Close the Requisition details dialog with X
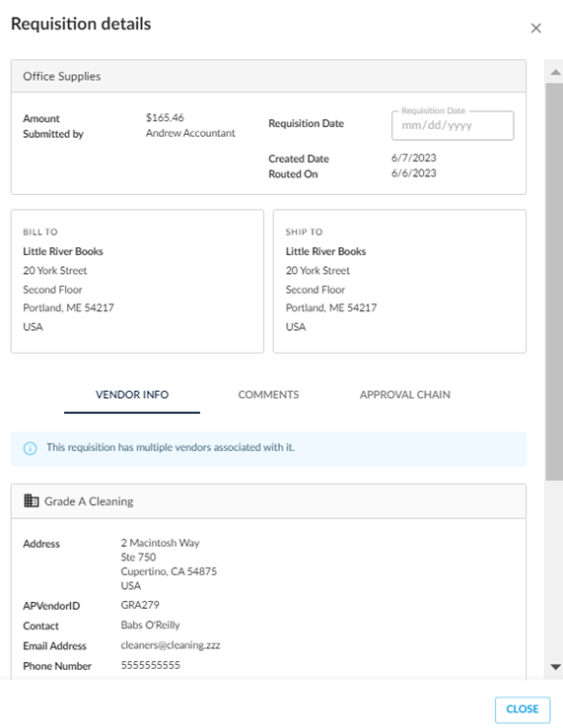563x728 pixels. 536,29
